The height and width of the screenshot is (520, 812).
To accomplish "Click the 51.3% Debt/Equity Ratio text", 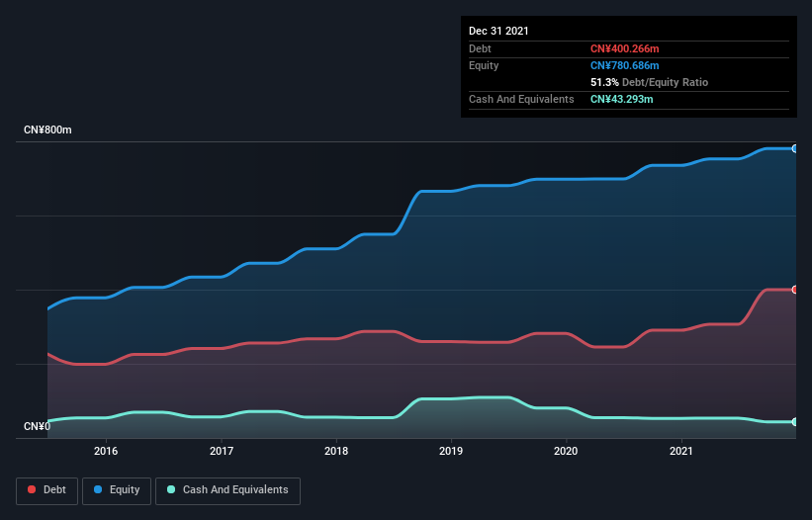I will [650, 82].
